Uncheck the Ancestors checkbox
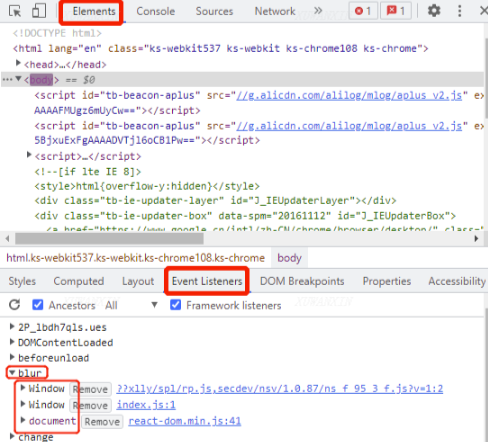This screenshot has height=442, width=488. click(37, 305)
